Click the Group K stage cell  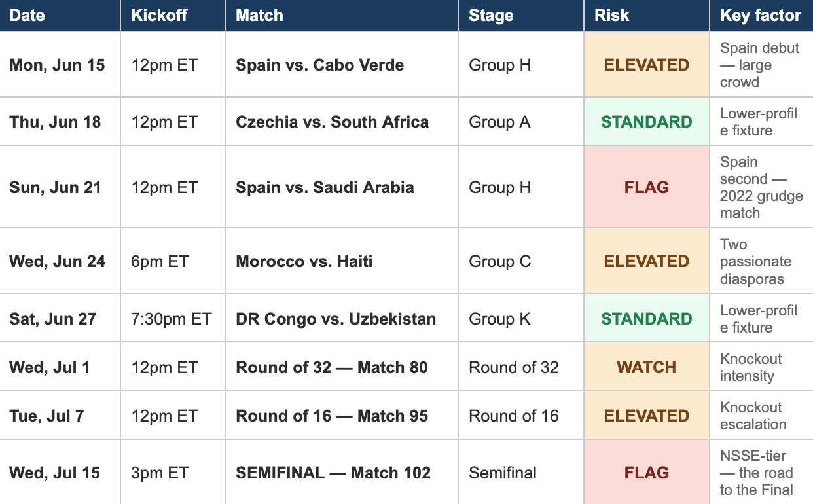pos(521,319)
